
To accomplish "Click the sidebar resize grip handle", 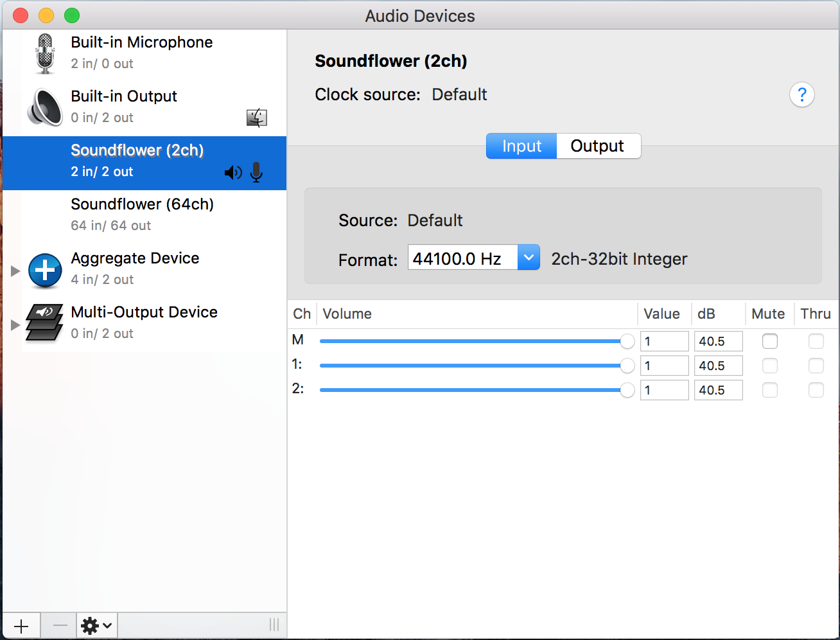I will (x=274, y=625).
